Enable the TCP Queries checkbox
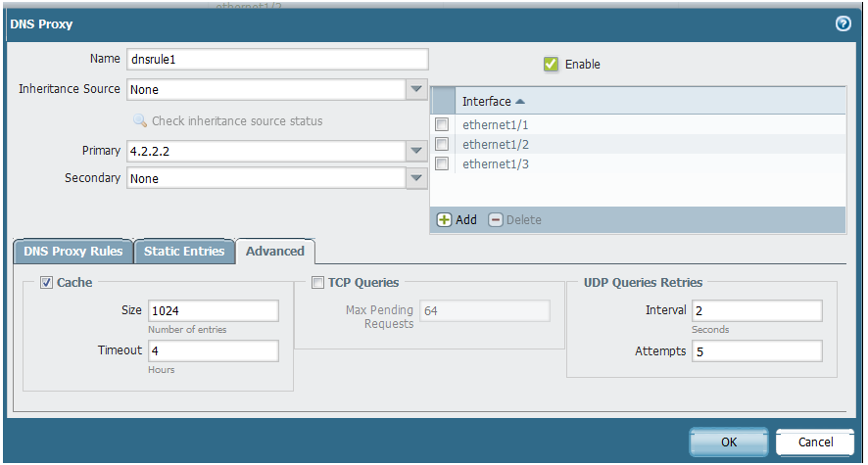The width and height of the screenshot is (868, 465). tap(317, 283)
